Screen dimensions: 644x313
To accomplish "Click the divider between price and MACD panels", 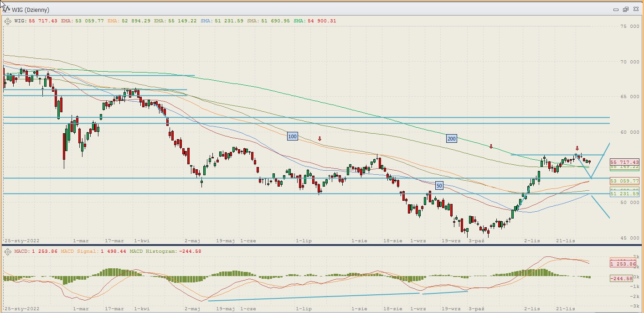I will (319, 245).
